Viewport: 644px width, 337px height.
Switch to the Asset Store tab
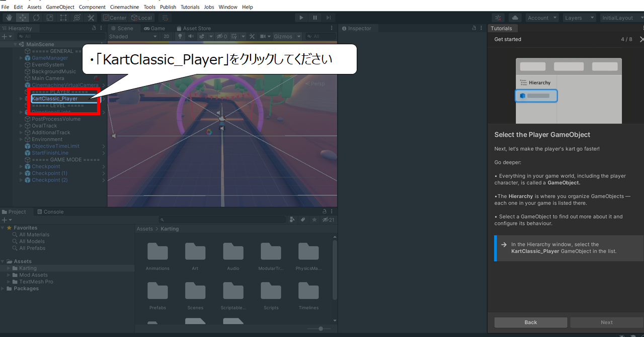(193, 28)
